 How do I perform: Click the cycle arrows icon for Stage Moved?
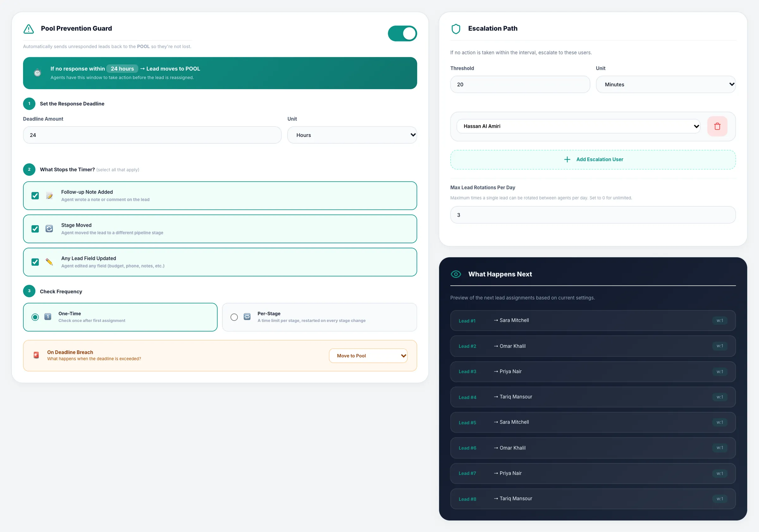(49, 229)
